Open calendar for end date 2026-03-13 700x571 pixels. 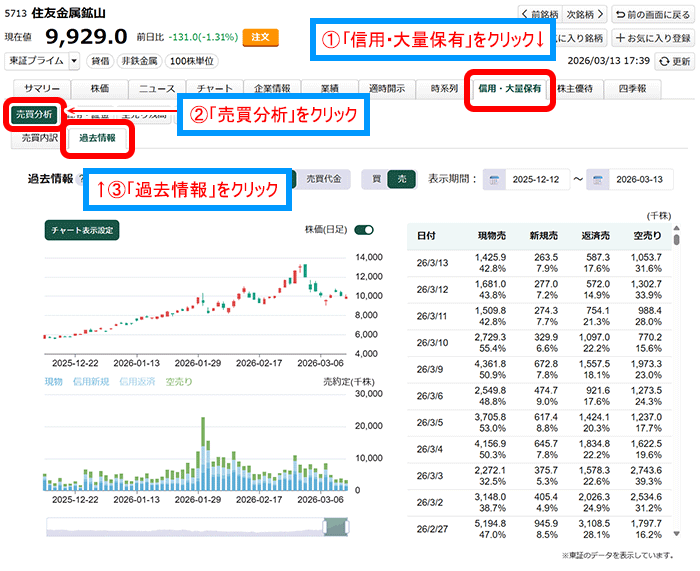tap(597, 180)
